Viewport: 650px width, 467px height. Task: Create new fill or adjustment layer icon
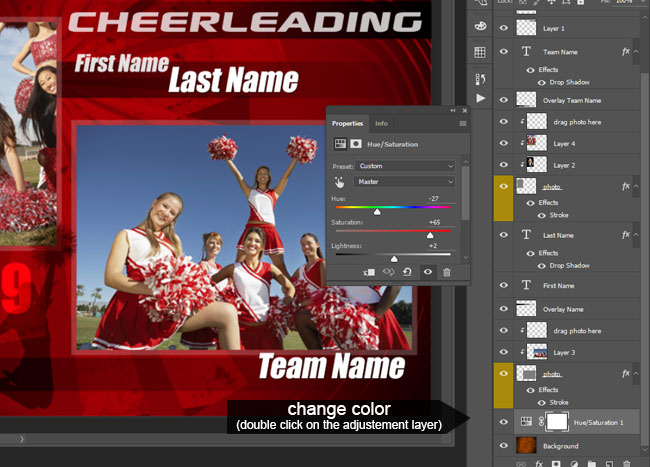pyautogui.click(x=574, y=464)
